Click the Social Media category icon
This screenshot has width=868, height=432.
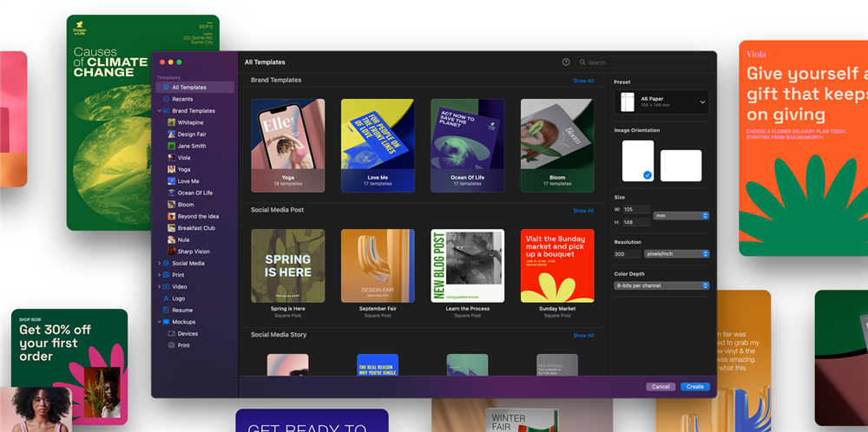tap(166, 264)
